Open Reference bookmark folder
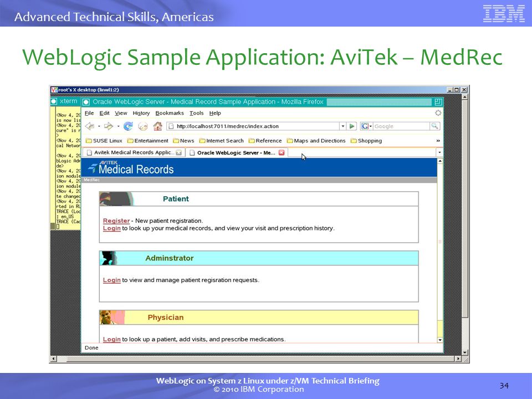 265,140
